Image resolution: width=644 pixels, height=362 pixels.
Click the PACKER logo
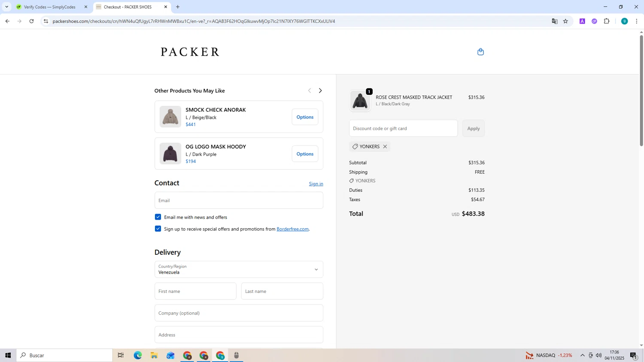[190, 52]
